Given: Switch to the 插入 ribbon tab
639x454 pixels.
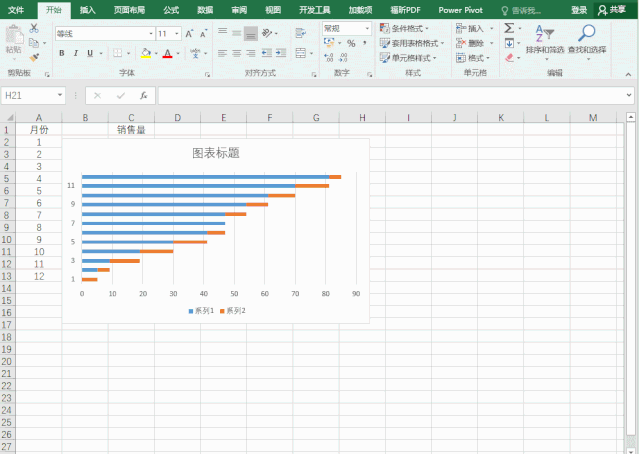Looking at the screenshot, I should pos(88,10).
